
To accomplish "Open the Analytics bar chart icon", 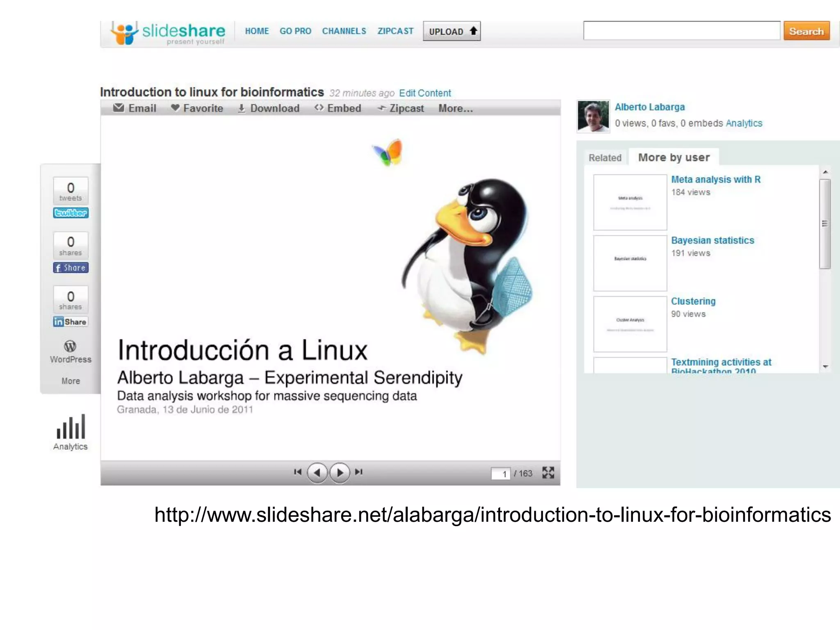I will tap(71, 427).
